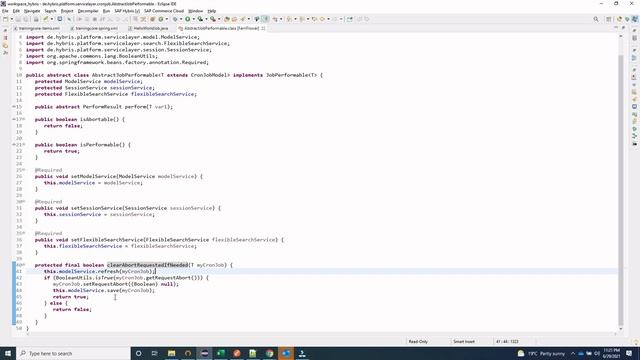Click the weather Partly sunny taskbar widget
640x360 pixels.
[542, 353]
